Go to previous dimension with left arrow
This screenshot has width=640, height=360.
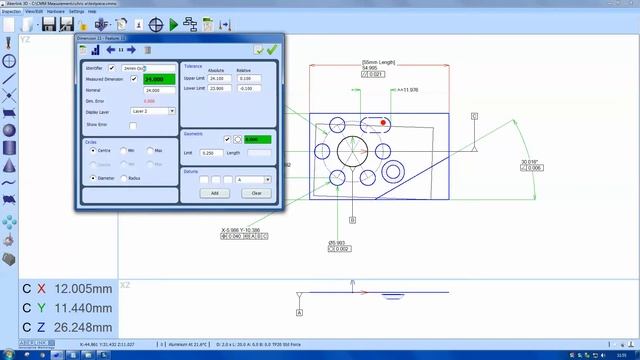click(110, 50)
